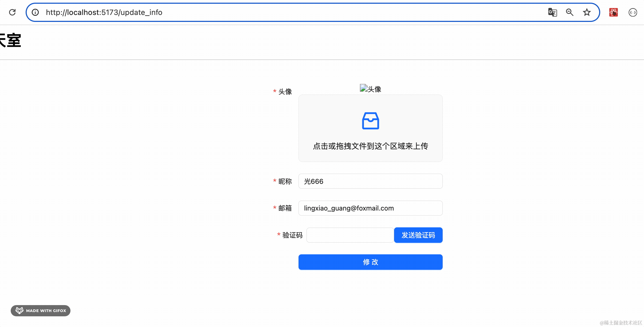
Task: Click the browser reload icon
Action: point(12,12)
